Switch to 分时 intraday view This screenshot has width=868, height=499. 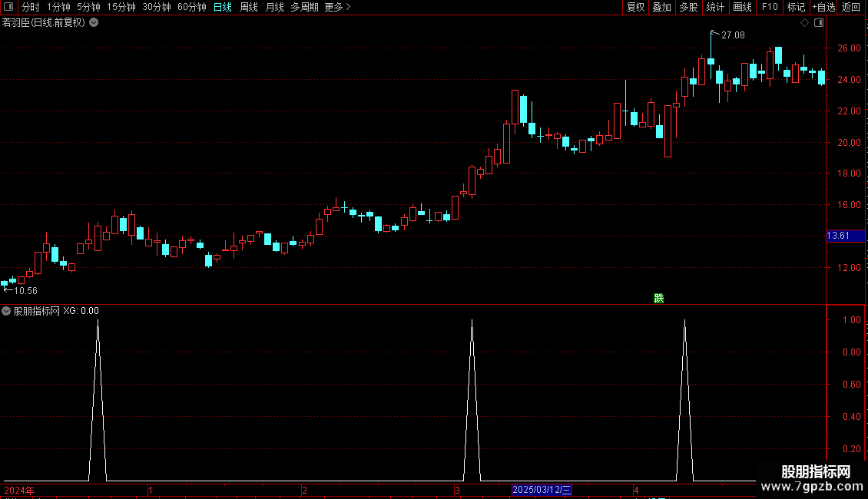[x=31, y=7]
